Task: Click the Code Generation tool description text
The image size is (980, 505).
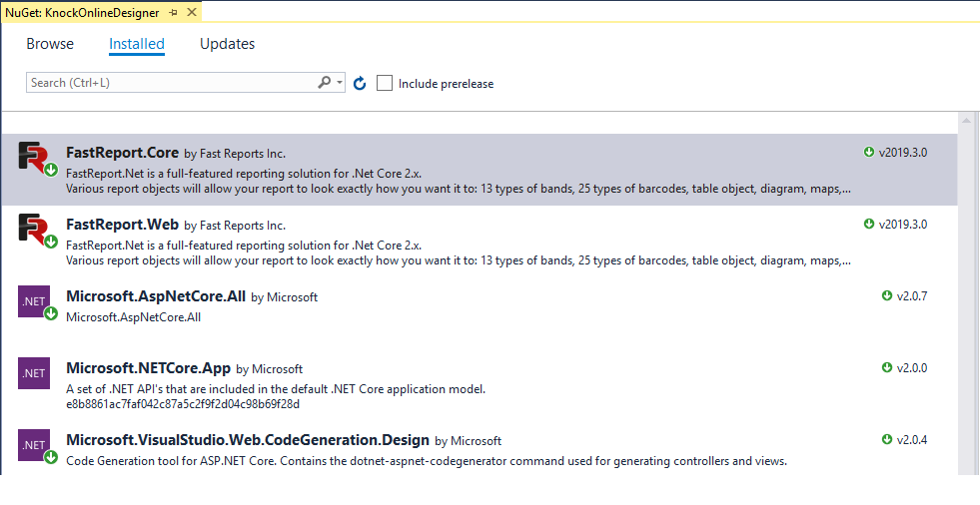Action: [427, 461]
